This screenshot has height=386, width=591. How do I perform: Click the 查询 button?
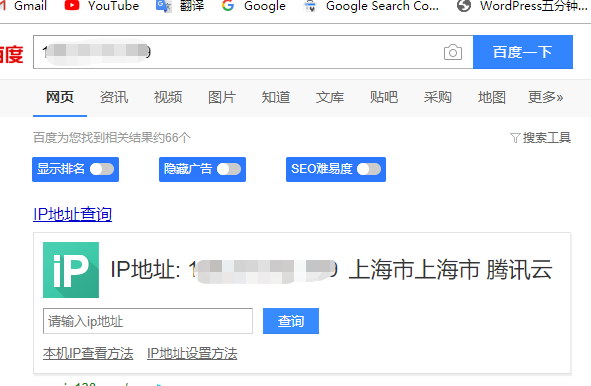291,321
